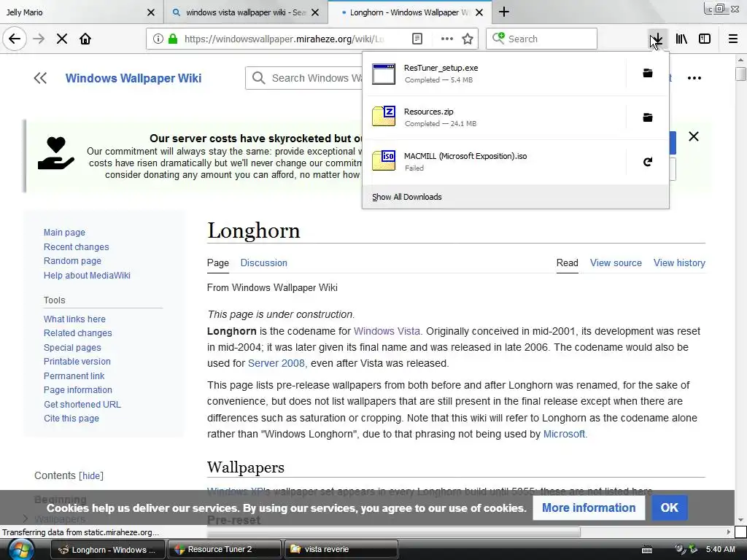Open Permanent link in tools
The image size is (747, 560).
[74, 376]
